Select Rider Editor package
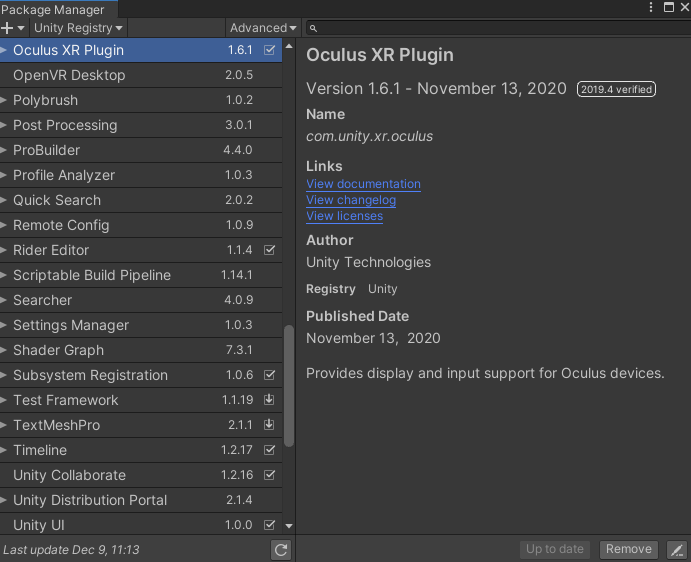 point(141,250)
